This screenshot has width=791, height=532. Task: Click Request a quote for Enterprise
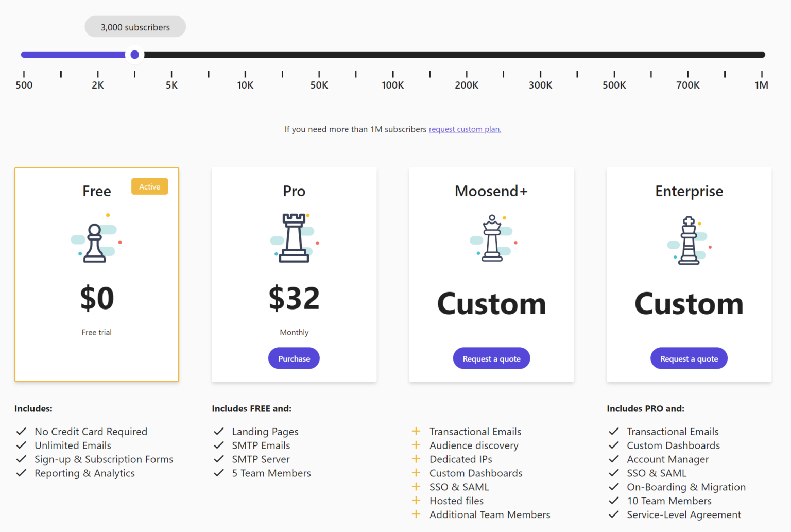tap(689, 358)
